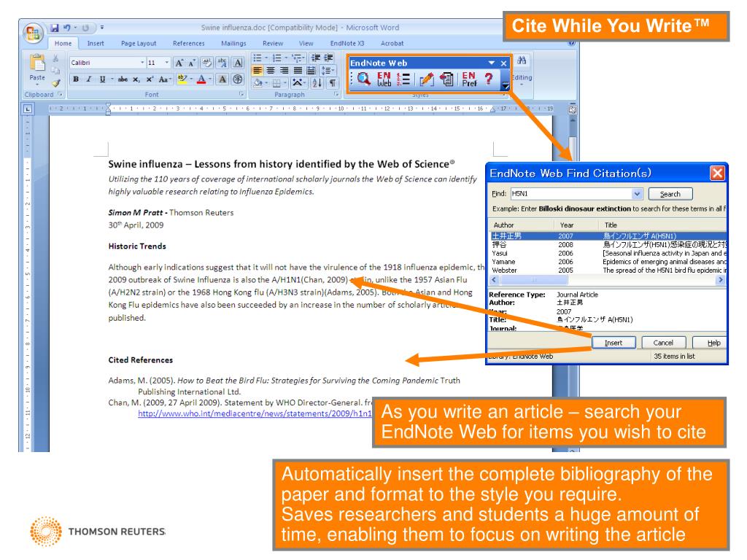This screenshot has width=747, height=560.
Task: Go to EndNote Web (EN Web icon)
Action: pos(384,79)
